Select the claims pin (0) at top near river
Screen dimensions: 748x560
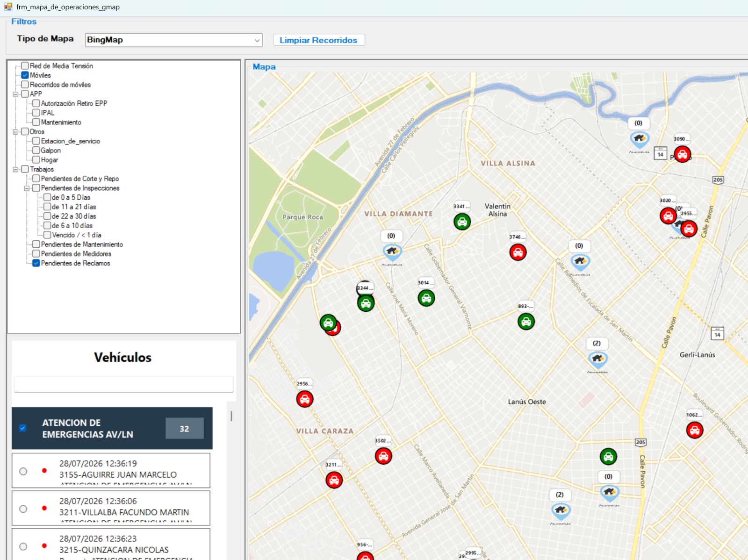pos(639,139)
